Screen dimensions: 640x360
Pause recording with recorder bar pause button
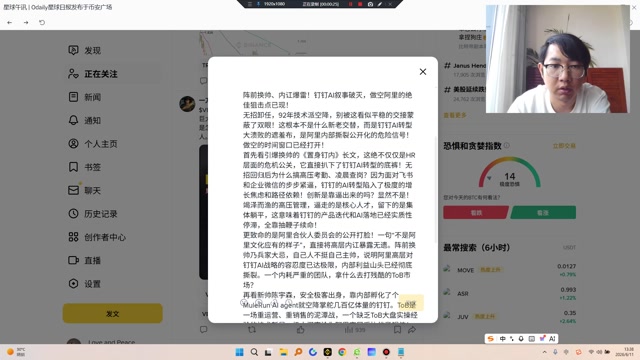(x=350, y=4)
